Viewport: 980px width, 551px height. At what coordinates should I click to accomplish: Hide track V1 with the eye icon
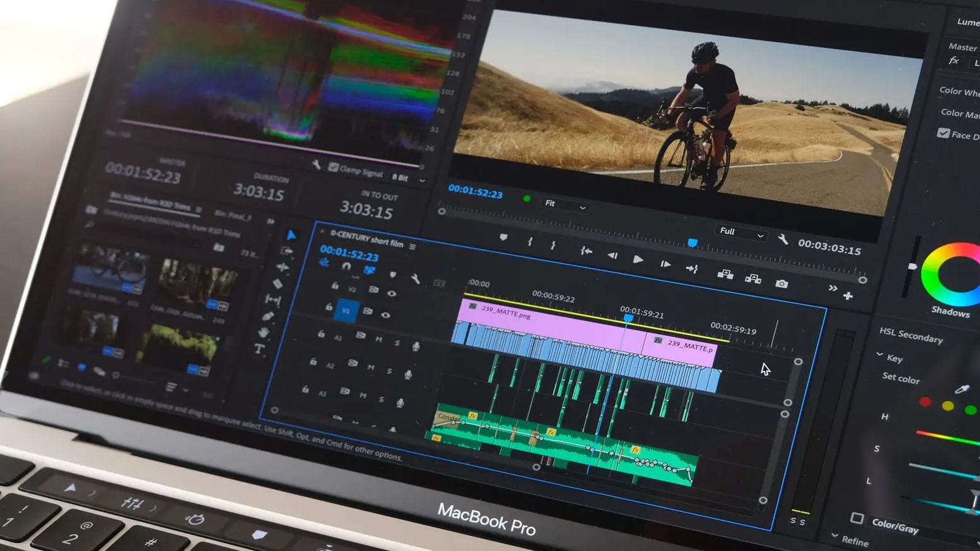[x=385, y=315]
